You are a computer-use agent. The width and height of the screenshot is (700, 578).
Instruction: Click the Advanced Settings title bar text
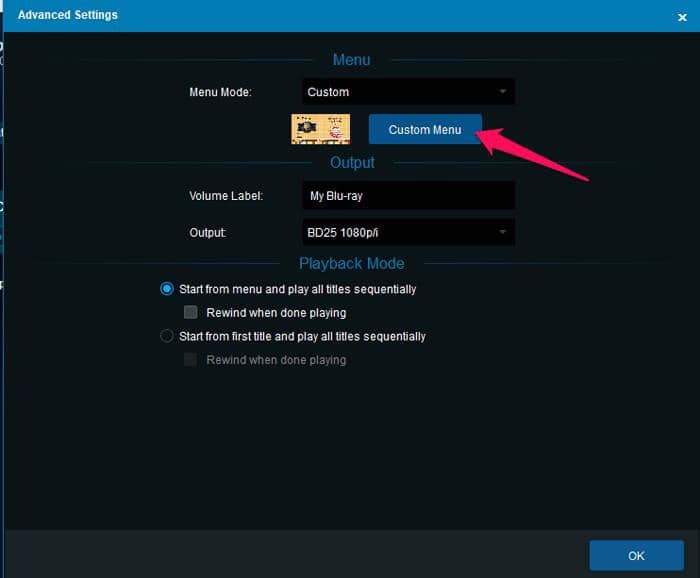[x=68, y=15]
